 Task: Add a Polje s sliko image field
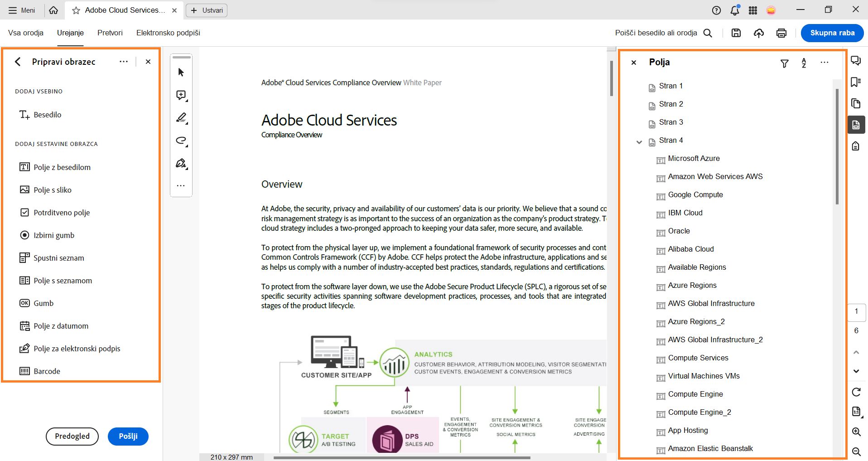click(45, 190)
